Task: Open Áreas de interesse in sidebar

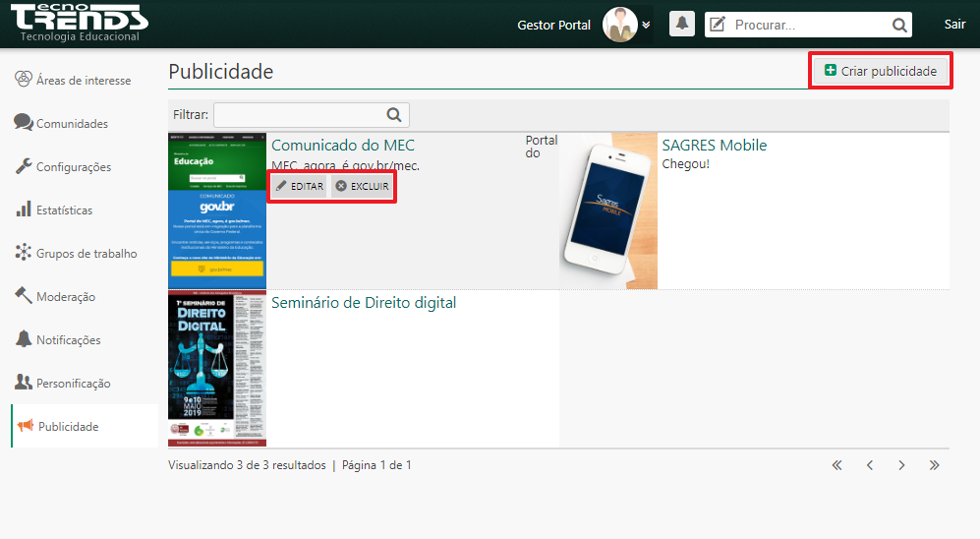Action: tap(83, 81)
